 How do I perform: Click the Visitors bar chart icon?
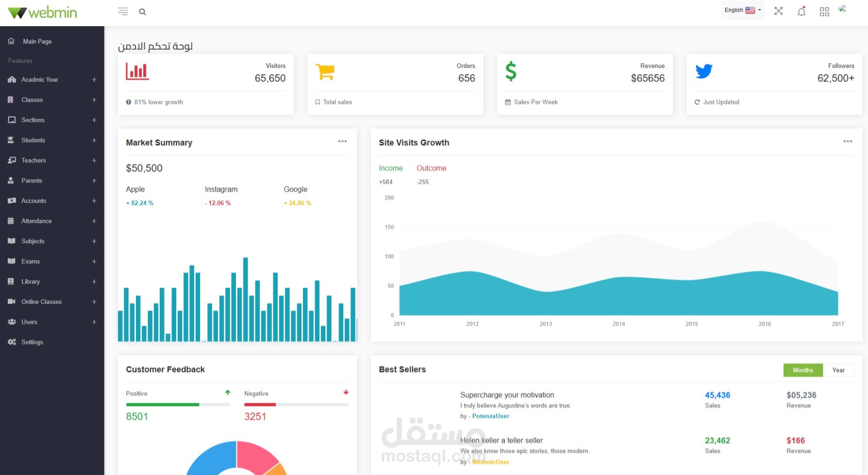point(137,71)
